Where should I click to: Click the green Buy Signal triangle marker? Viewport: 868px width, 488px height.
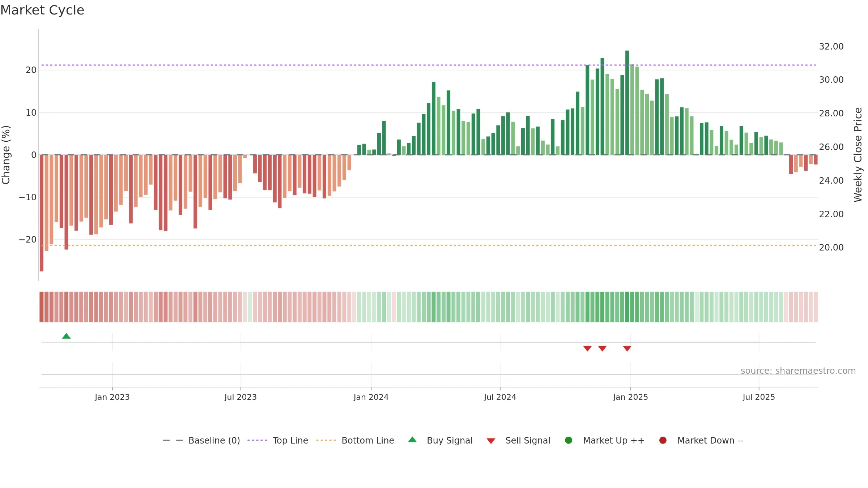tap(66, 336)
